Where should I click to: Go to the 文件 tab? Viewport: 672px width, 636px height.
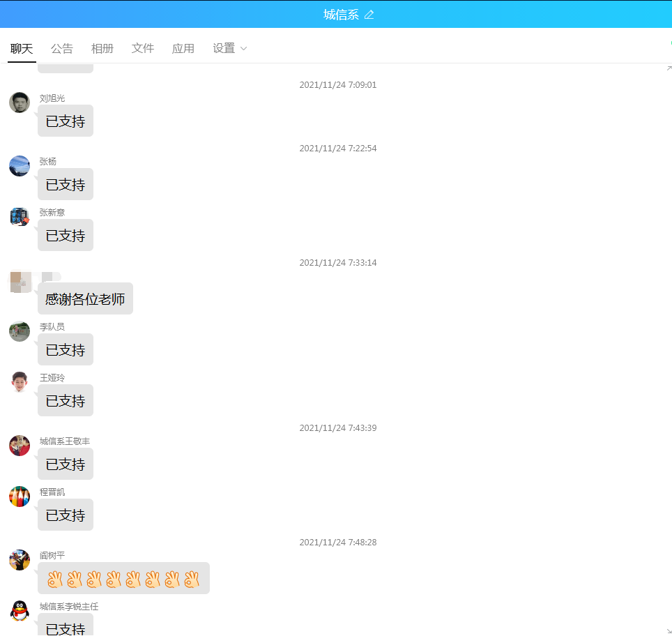coord(142,48)
